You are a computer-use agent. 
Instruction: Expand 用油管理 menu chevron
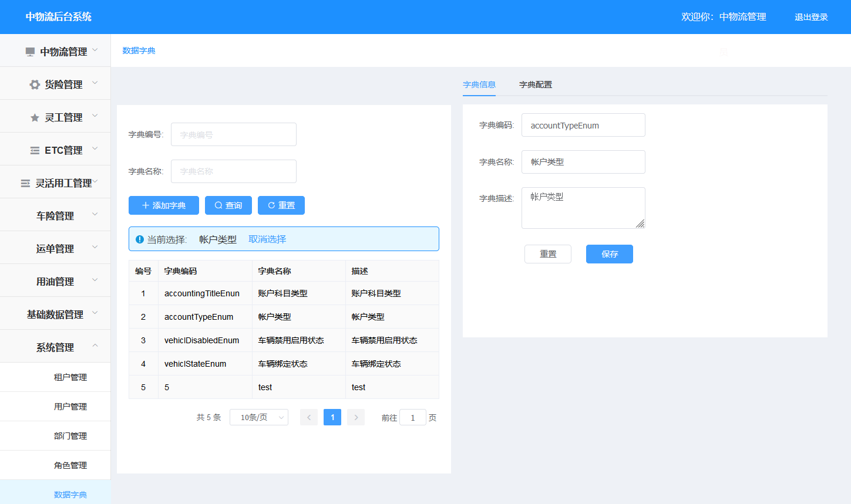(x=95, y=280)
